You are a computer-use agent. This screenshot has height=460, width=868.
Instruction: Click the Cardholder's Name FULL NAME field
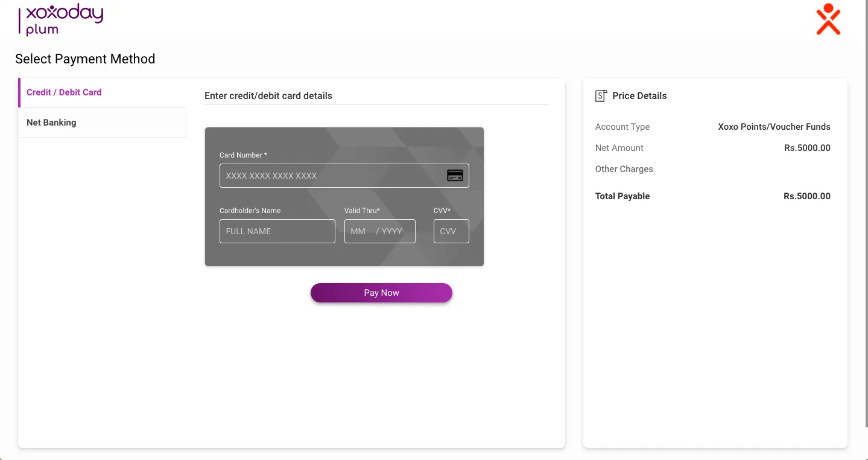(277, 231)
